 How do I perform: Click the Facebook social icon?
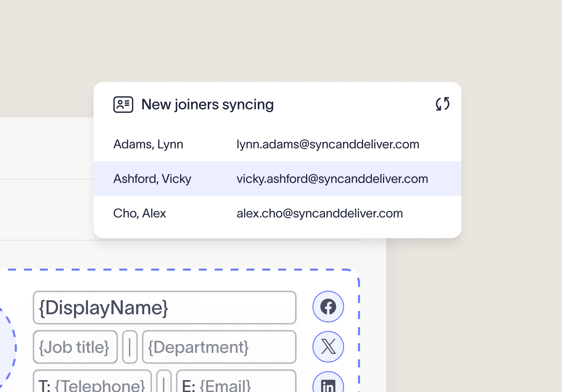coord(328,307)
